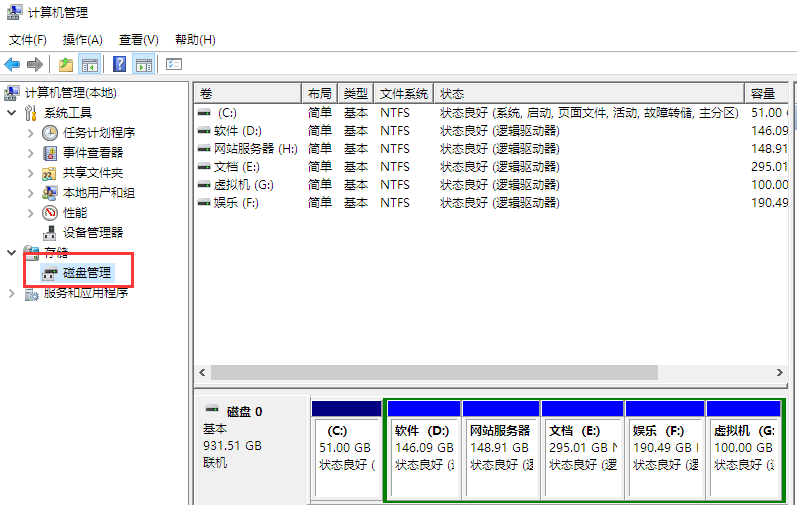This screenshot has width=797, height=505.
Task: Click 148.91 capacity value in H: row
Action: 770,149
